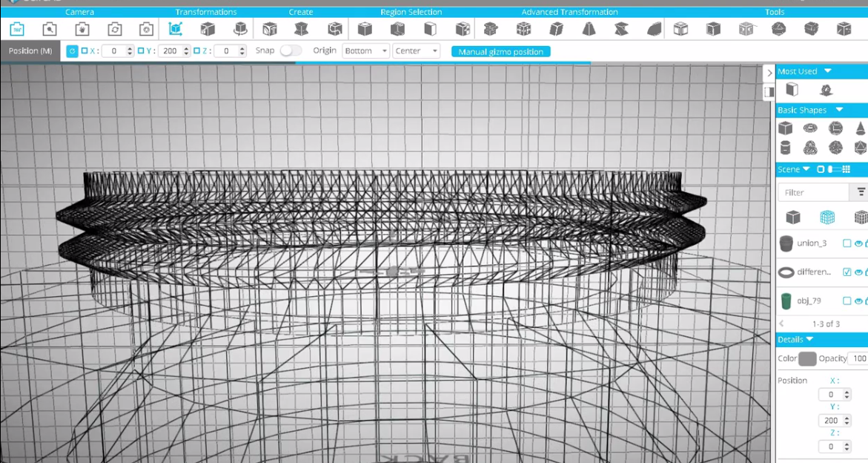Image resolution: width=868 pixels, height=463 pixels.
Task: Toggle the Z axis checkbox in Position bar
Action: [196, 50]
